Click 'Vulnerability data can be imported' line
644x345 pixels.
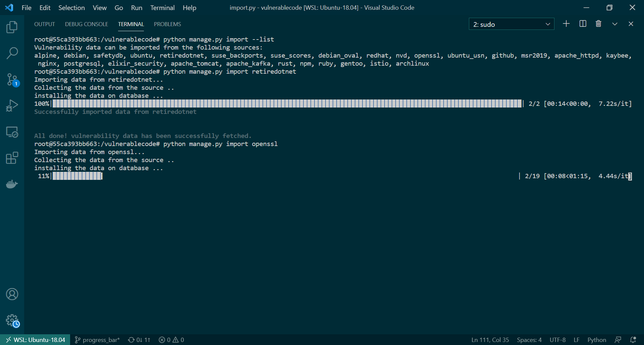tap(149, 48)
